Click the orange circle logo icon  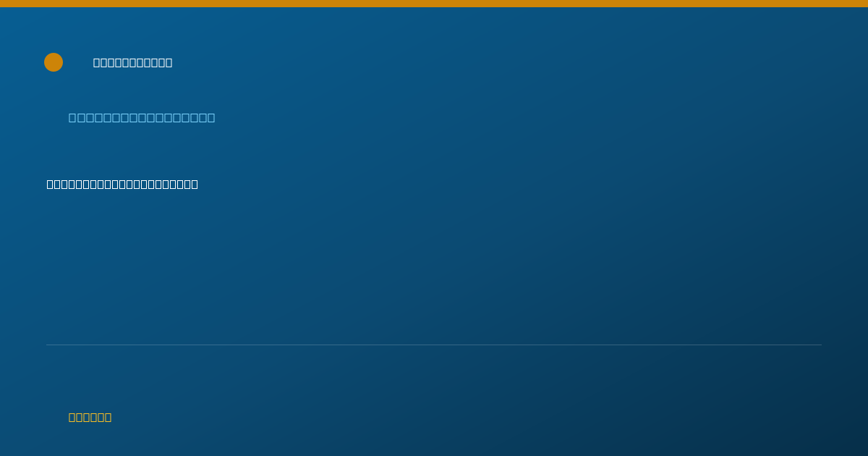pyautogui.click(x=54, y=62)
